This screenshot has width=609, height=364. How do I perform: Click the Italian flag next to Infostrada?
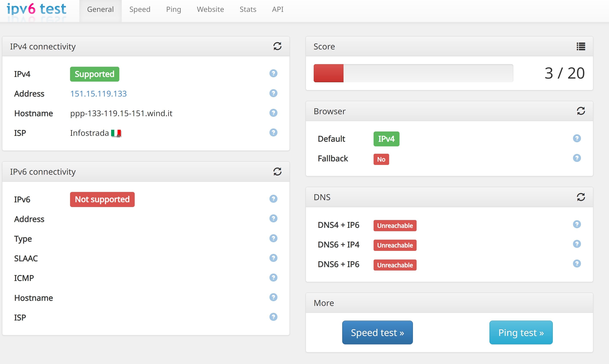[x=116, y=133]
